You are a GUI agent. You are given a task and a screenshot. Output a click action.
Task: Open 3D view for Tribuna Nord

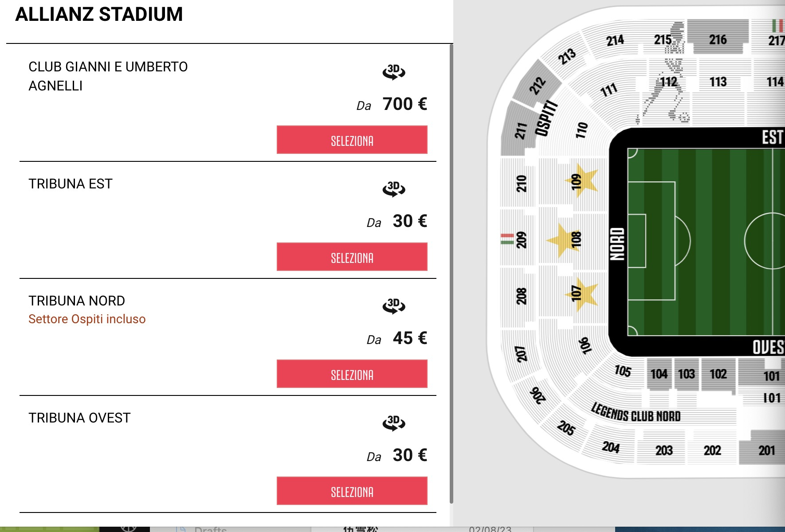click(394, 306)
